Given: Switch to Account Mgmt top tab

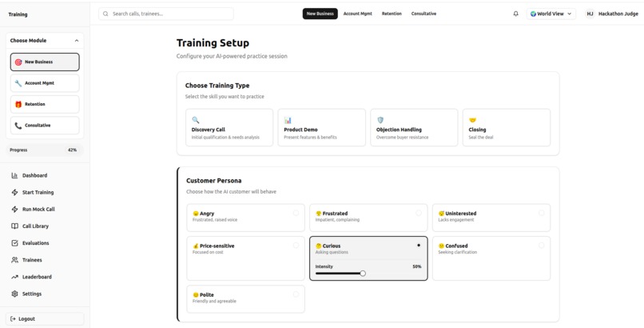Looking at the screenshot, I should point(358,14).
